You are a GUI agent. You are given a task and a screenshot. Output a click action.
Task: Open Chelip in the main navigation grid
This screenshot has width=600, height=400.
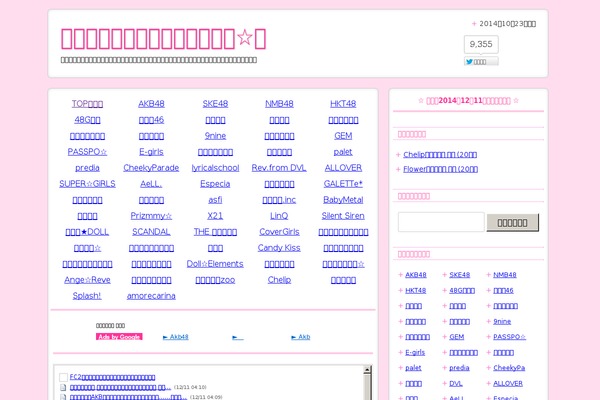279,280
